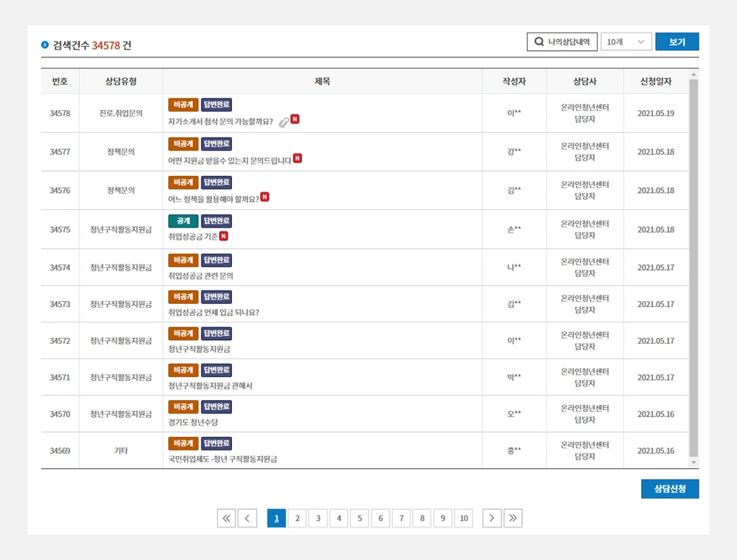Select page 9

click(x=443, y=518)
